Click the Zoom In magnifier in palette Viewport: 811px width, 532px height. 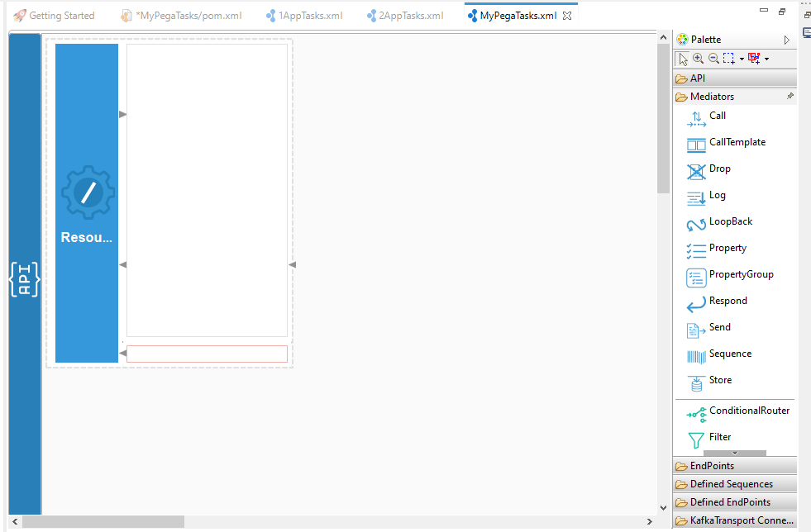pyautogui.click(x=699, y=59)
